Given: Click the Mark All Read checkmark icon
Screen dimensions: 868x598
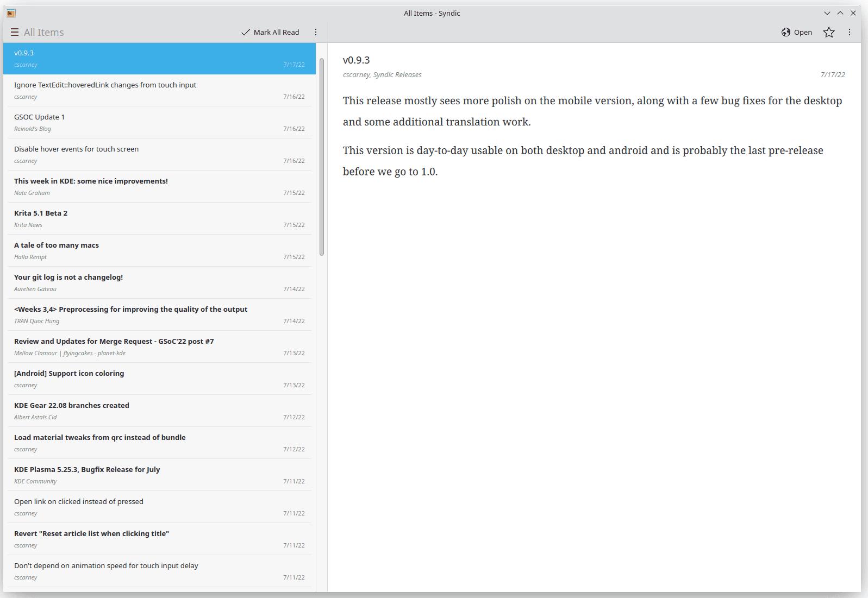Looking at the screenshot, I should (246, 33).
